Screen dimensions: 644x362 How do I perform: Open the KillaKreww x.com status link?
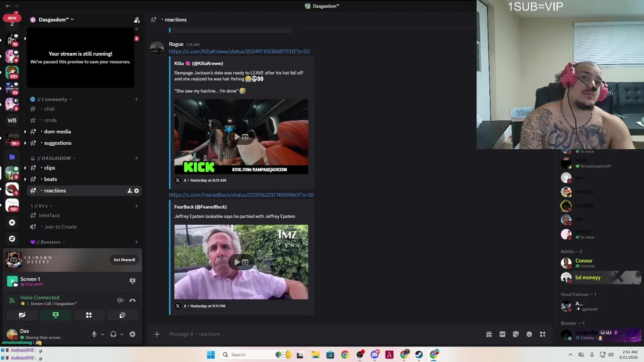tap(239, 51)
